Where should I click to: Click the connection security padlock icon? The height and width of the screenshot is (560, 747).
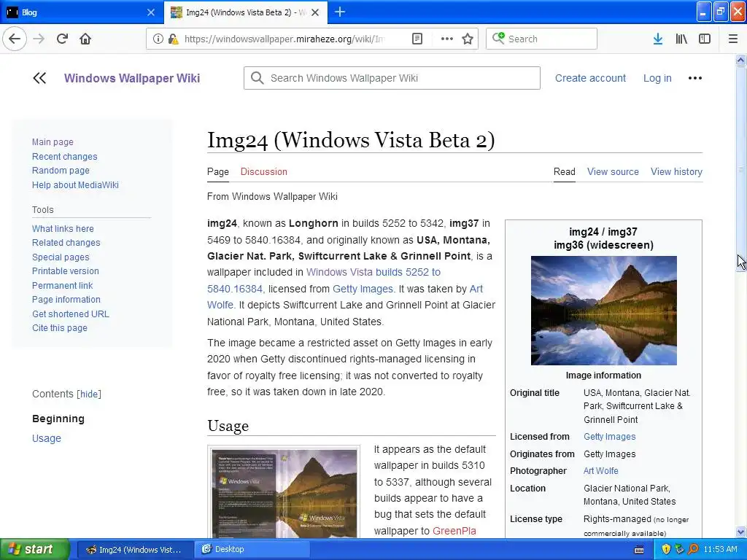pos(174,39)
